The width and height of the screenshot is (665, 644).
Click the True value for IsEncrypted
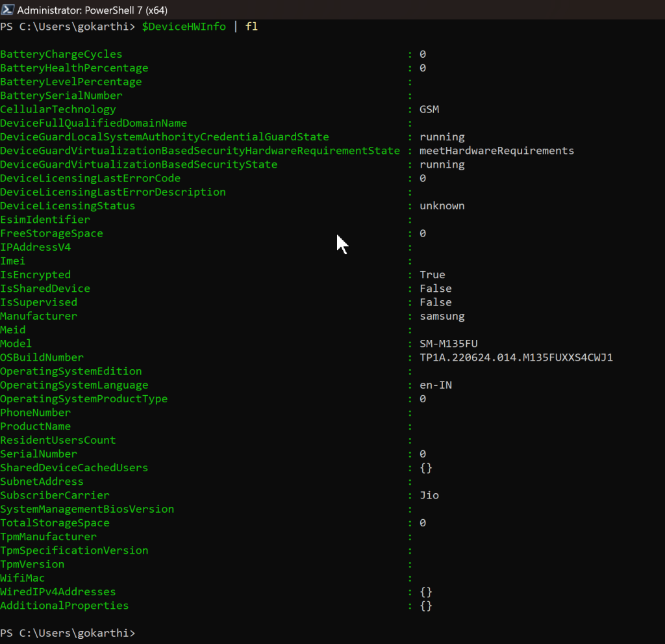pyautogui.click(x=432, y=275)
